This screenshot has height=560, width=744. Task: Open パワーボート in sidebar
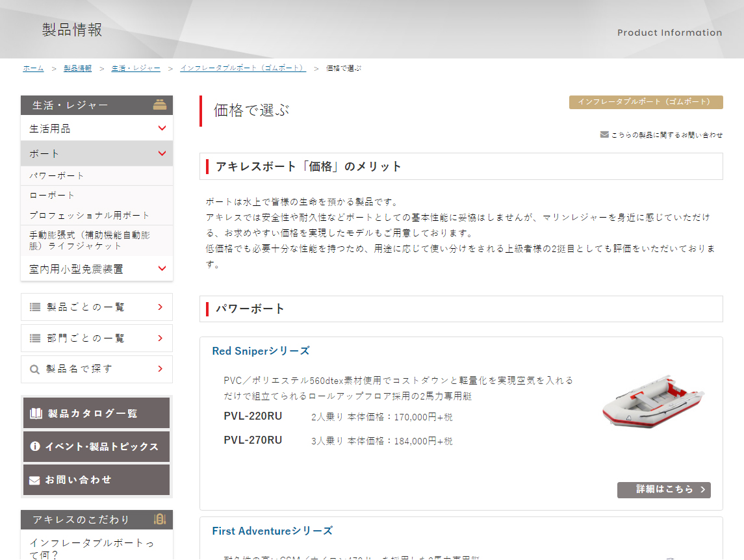click(97, 175)
